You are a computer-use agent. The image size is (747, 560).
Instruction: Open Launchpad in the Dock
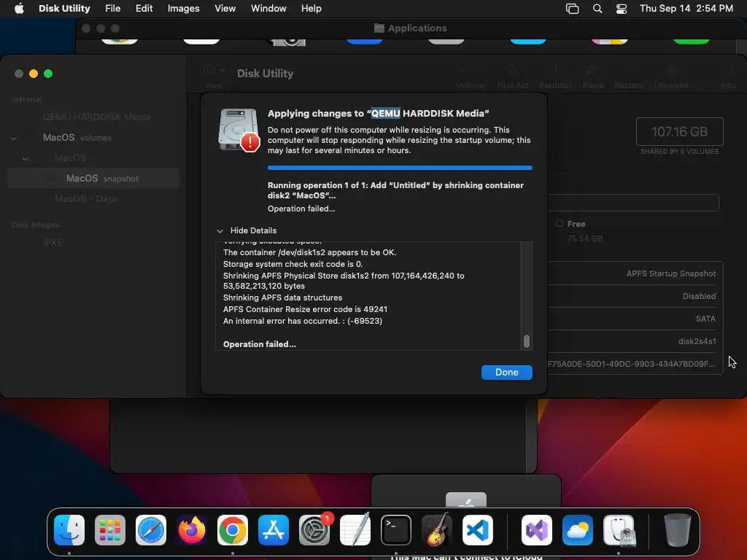click(x=110, y=530)
